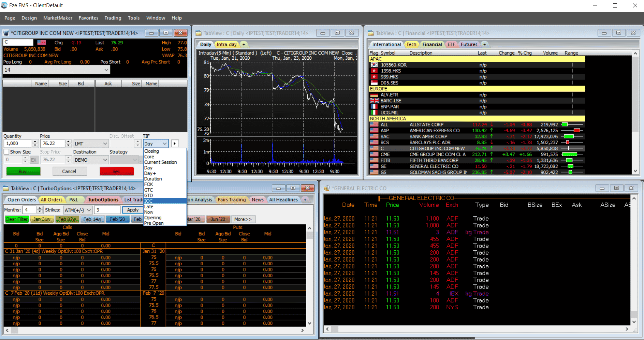Screen dimensions: 644x340
Task: Add a new tab after Intra-day
Action: 244,44
